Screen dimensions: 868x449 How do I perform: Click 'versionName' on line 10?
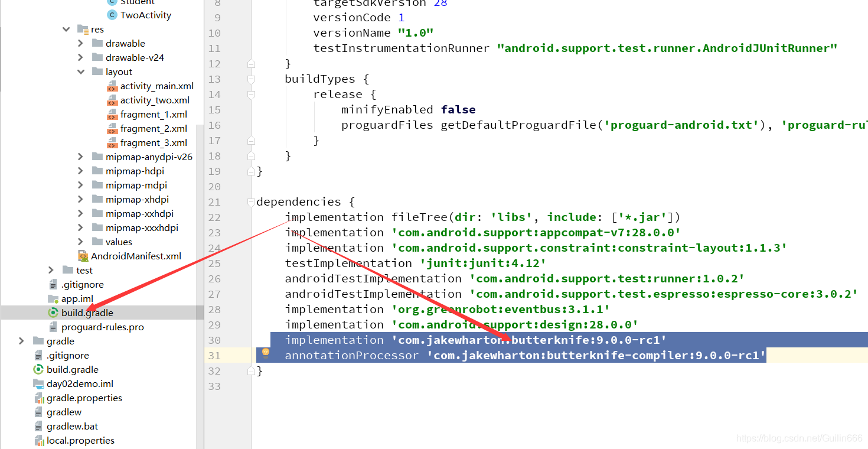352,33
